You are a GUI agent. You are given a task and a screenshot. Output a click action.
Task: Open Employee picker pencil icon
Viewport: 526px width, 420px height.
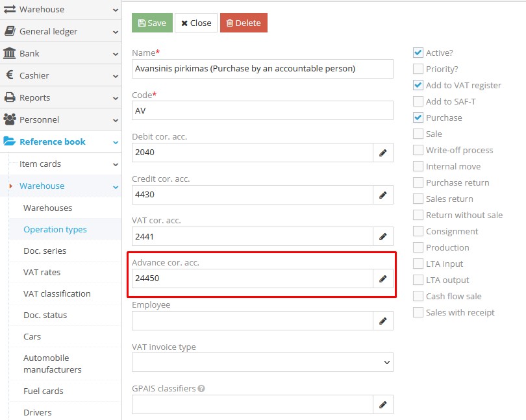click(x=383, y=320)
